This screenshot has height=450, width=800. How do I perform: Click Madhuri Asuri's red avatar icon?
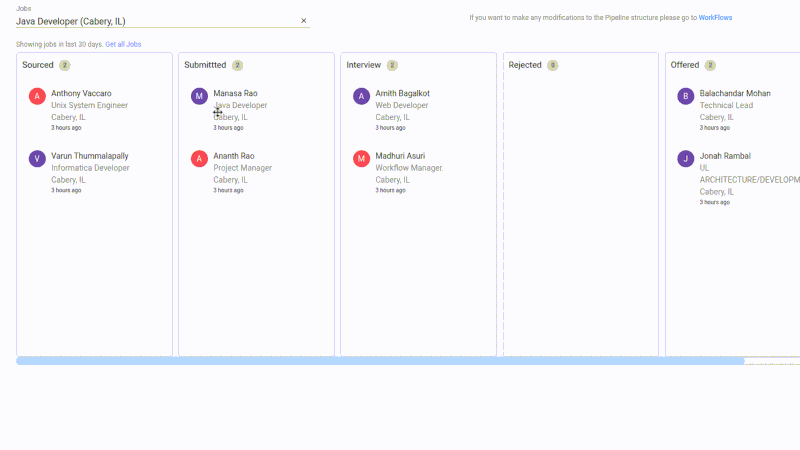pyautogui.click(x=361, y=159)
